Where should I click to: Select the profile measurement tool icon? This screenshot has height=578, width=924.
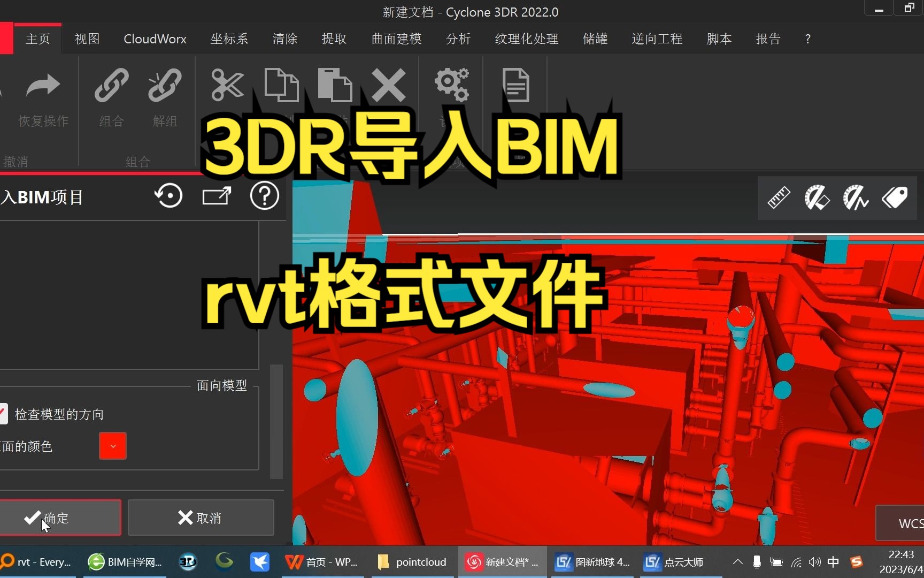coord(856,197)
